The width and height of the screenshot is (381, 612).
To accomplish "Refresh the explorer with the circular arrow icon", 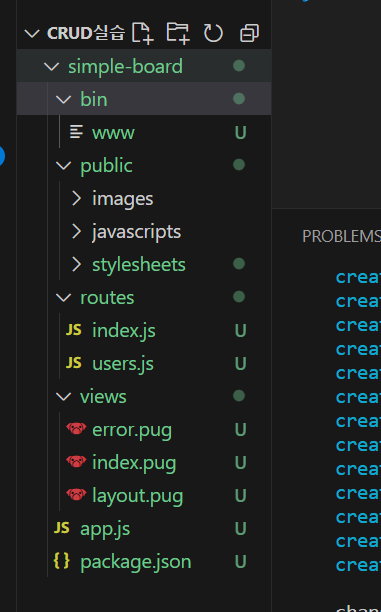I will coord(213,33).
